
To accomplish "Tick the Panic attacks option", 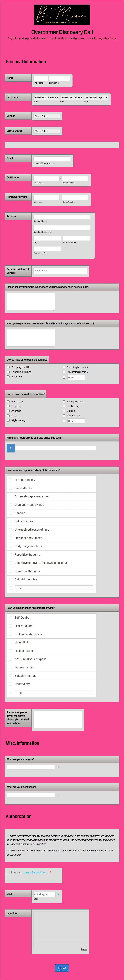I will (11, 488).
